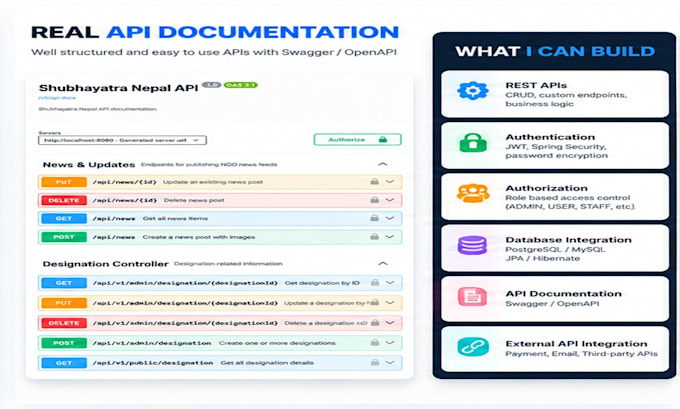
Task: Click 'Get designation by ID' description
Action: 322,283
